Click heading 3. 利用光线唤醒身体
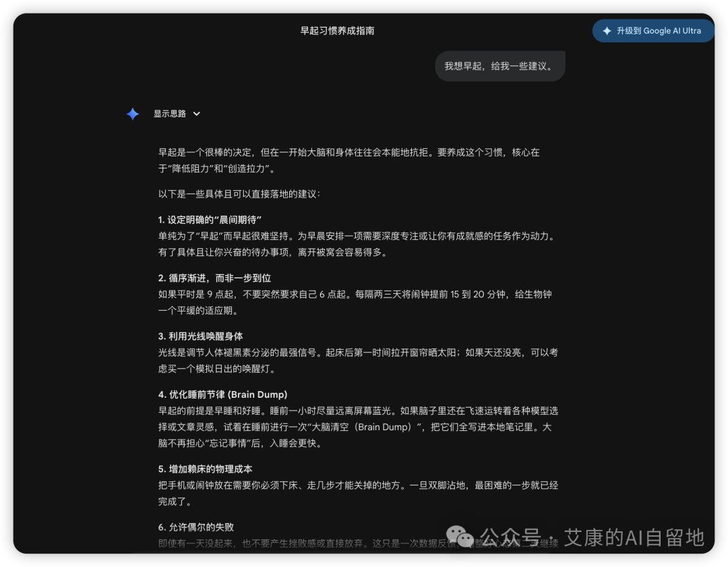The width and height of the screenshot is (728, 567). click(201, 336)
